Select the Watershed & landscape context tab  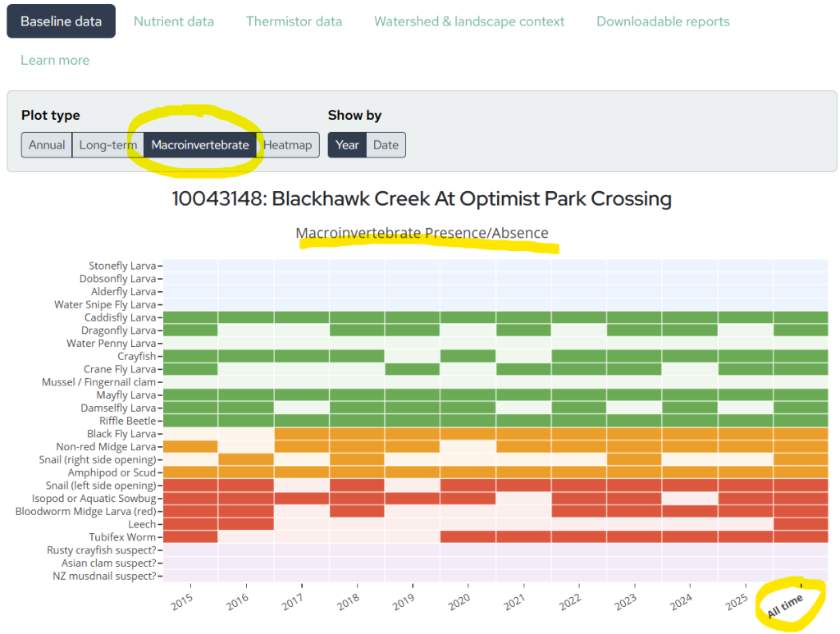click(469, 21)
